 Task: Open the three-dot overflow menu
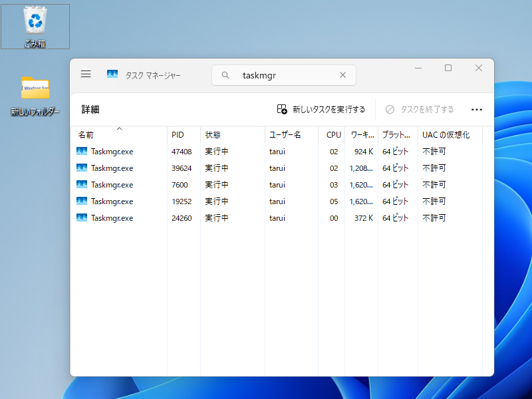coord(477,109)
